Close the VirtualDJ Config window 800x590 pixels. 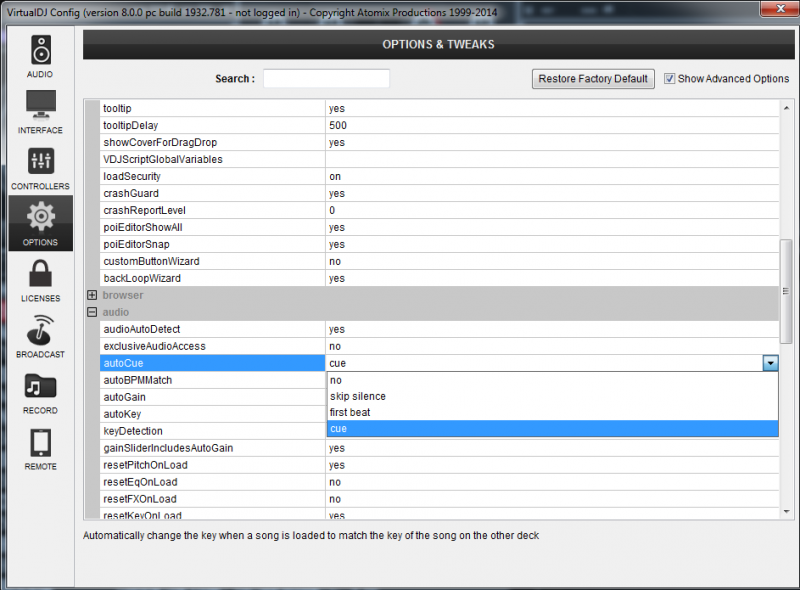[772, 9]
